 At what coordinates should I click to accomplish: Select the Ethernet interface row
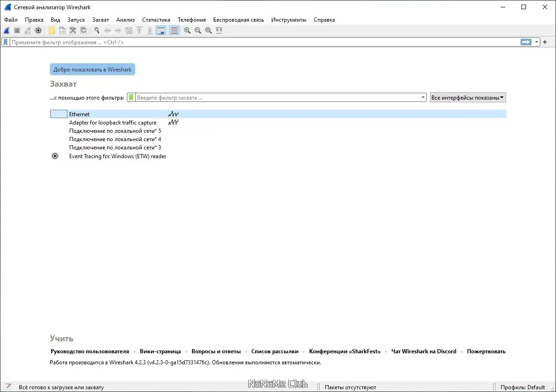[x=278, y=114]
